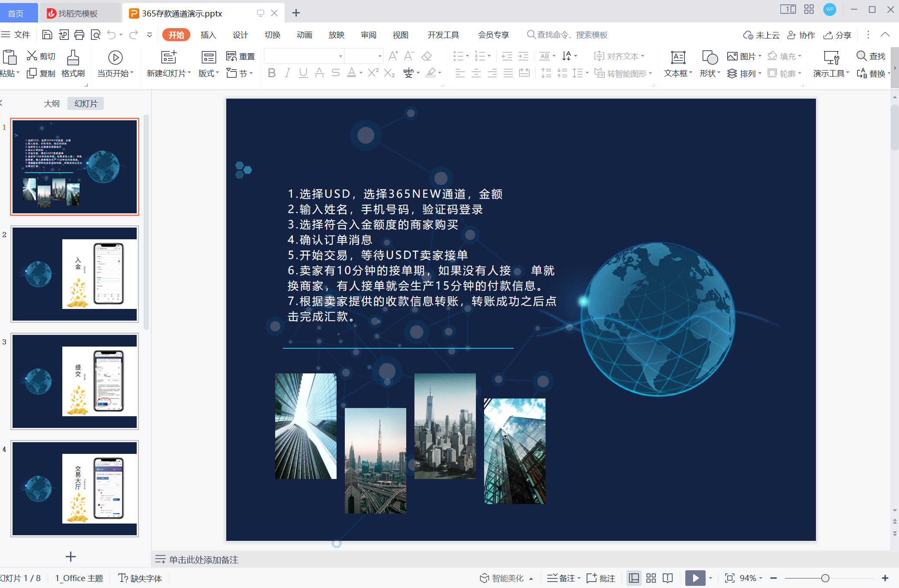This screenshot has height=588, width=899.
Task: Click the zoom slider handle
Action: pos(825,578)
